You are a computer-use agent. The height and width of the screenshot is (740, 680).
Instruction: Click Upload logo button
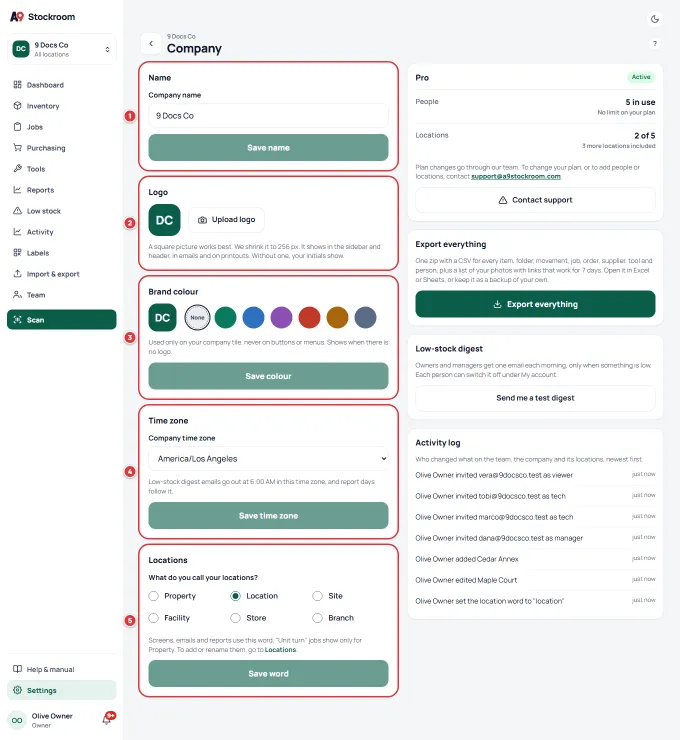[227, 220]
